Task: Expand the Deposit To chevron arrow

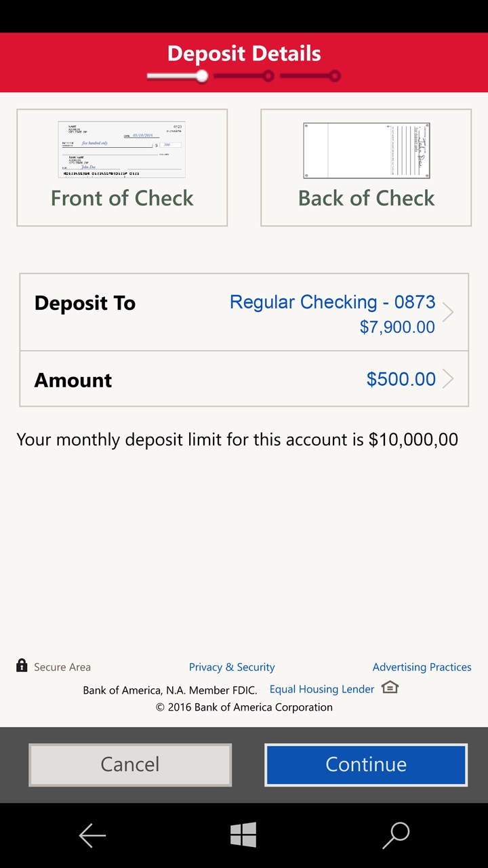Action: 448,312
